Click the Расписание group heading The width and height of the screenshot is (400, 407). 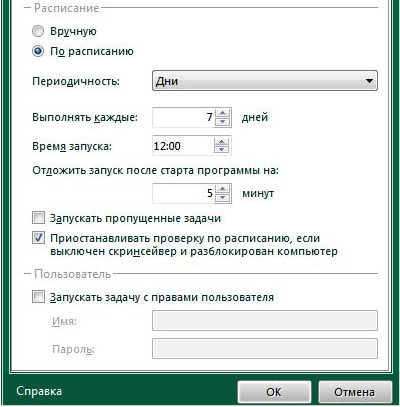click(x=67, y=8)
